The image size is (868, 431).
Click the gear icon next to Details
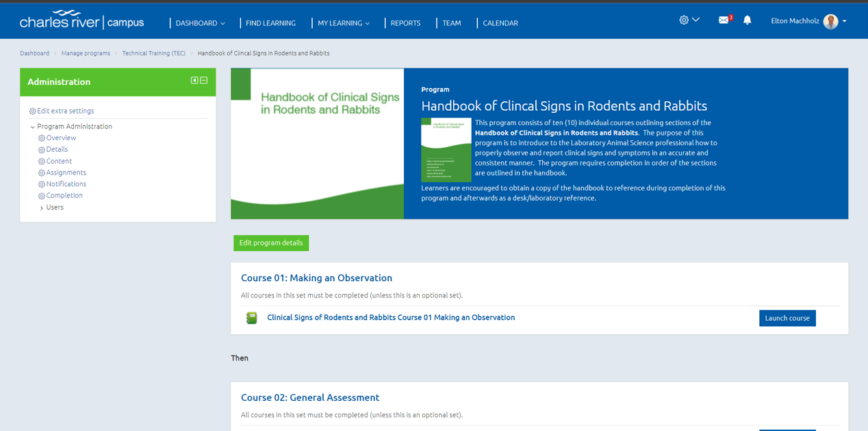tap(42, 150)
